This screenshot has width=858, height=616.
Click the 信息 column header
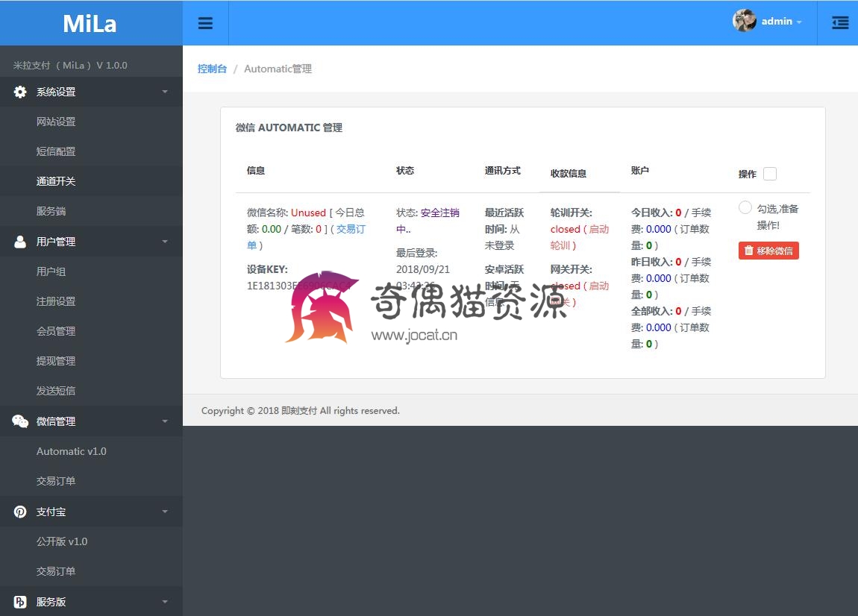(256, 171)
